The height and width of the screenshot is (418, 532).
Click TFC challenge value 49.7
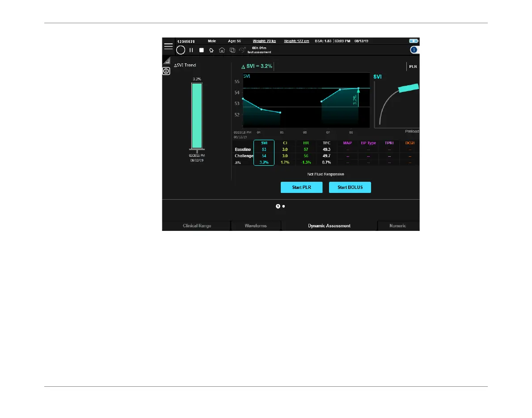326,156
